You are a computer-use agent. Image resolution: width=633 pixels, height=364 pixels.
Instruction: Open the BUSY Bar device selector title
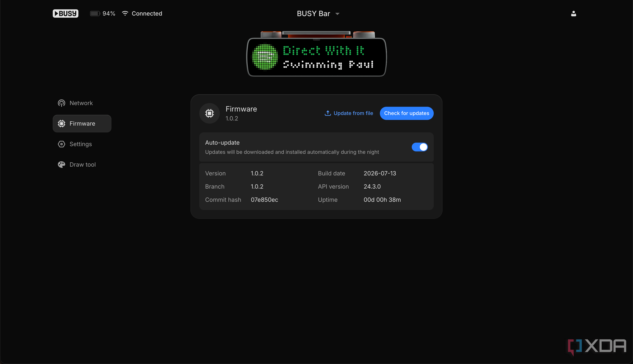click(314, 14)
